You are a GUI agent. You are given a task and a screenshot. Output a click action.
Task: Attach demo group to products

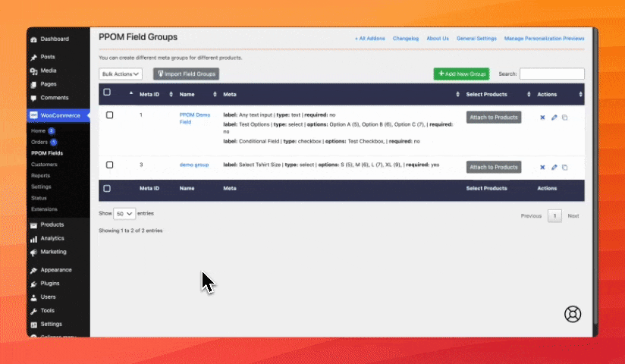coord(494,167)
